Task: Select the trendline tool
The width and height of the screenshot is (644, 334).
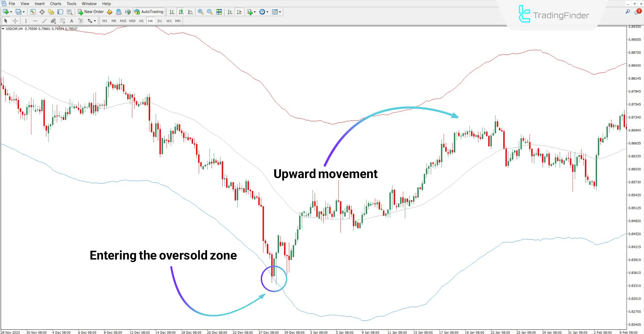Action: point(44,21)
